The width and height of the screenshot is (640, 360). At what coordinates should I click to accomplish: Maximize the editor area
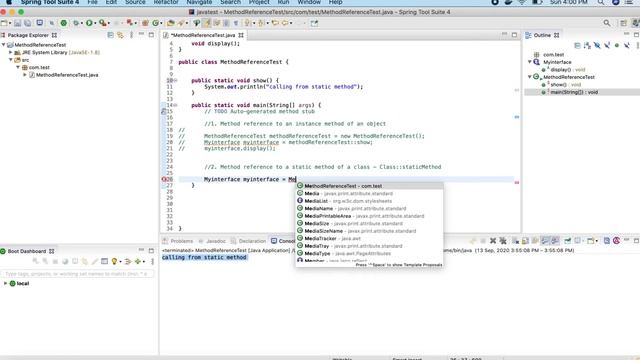click(514, 35)
